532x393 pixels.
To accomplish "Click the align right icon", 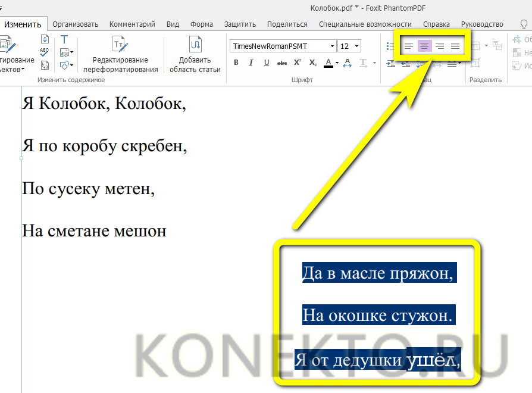I will click(440, 46).
